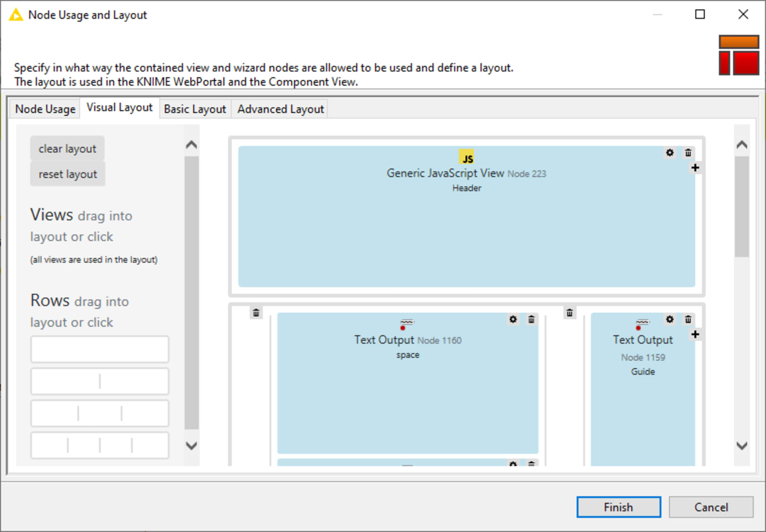Open settings gear of Generic JavaScript View
Image resolution: width=766 pixels, height=532 pixels.
(670, 153)
